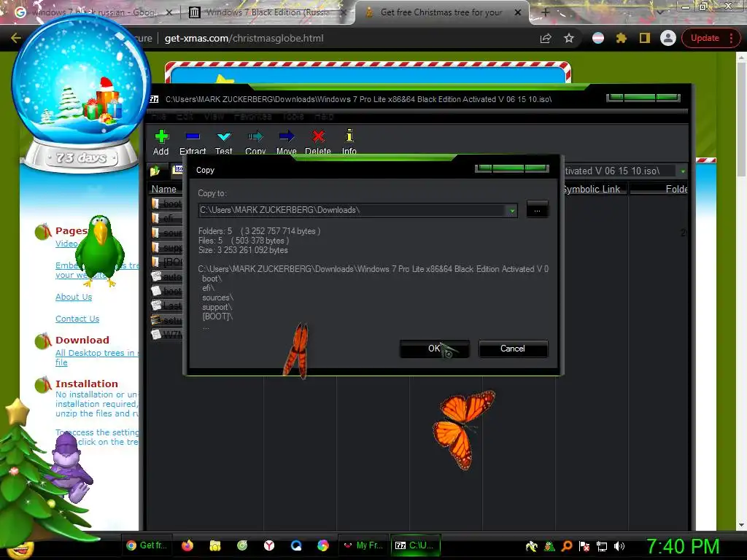Open the file explorer folder in taskbar

215,545
